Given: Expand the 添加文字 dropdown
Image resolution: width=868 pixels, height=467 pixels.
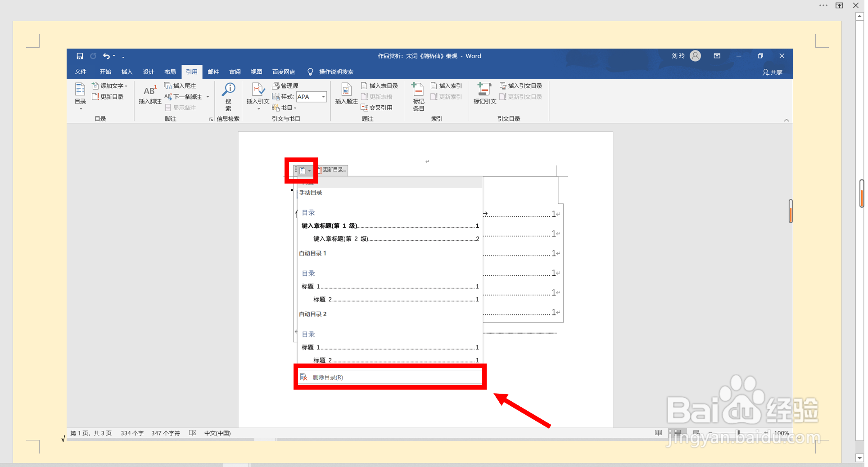Looking at the screenshot, I should (126, 86).
